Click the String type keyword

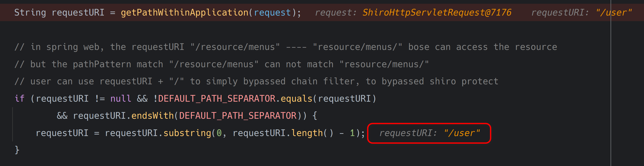30,12
